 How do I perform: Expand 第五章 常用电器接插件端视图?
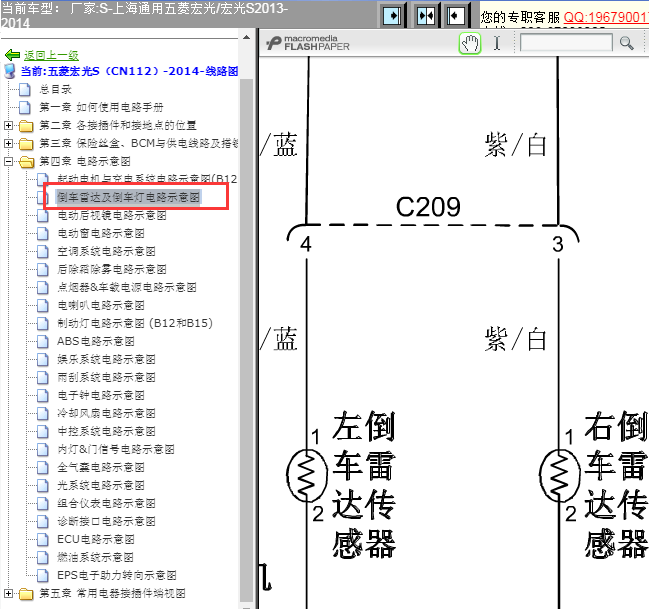click(8, 593)
